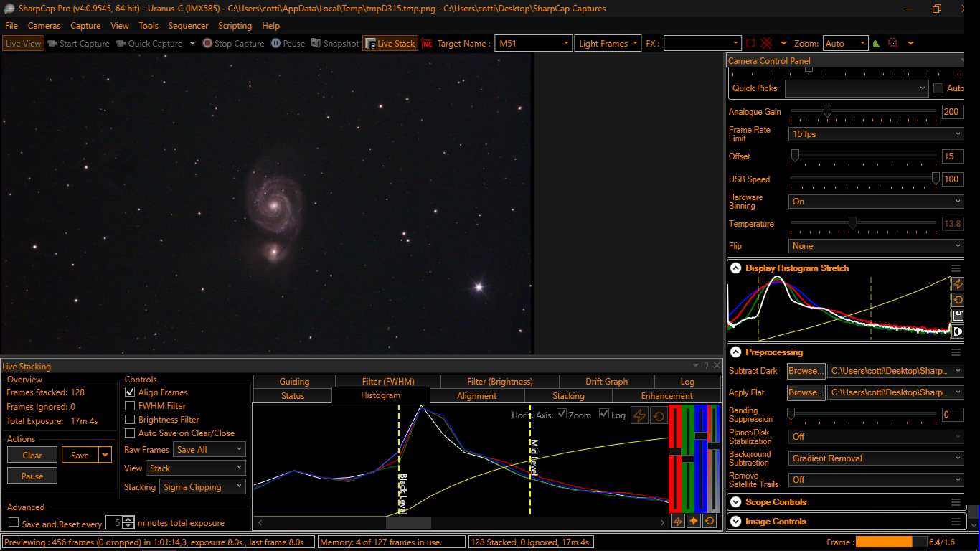The width and height of the screenshot is (980, 551).
Task: Open the Stacking mode dropdown showing Sigma Clipping
Action: tap(202, 487)
